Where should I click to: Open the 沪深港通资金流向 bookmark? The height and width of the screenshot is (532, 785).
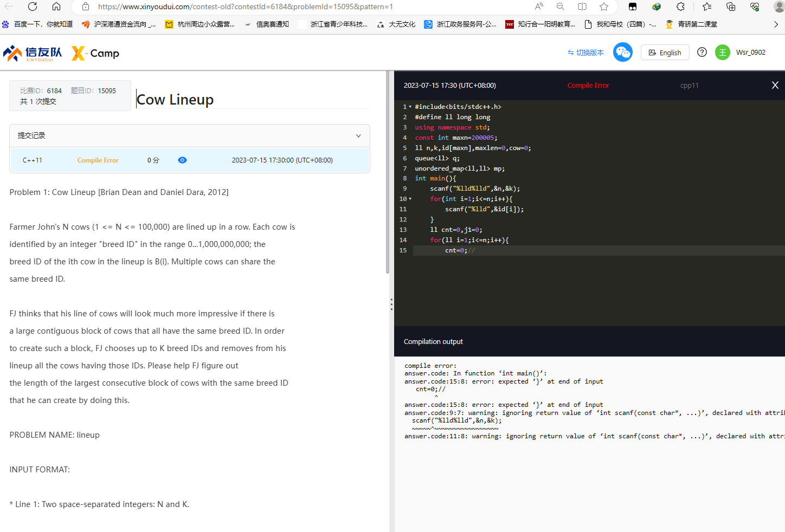119,24
